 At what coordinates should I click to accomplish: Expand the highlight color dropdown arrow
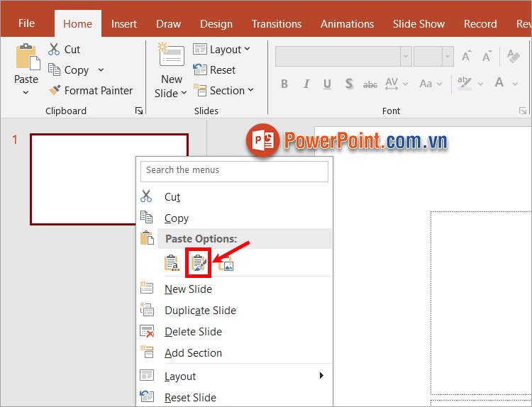point(480,84)
